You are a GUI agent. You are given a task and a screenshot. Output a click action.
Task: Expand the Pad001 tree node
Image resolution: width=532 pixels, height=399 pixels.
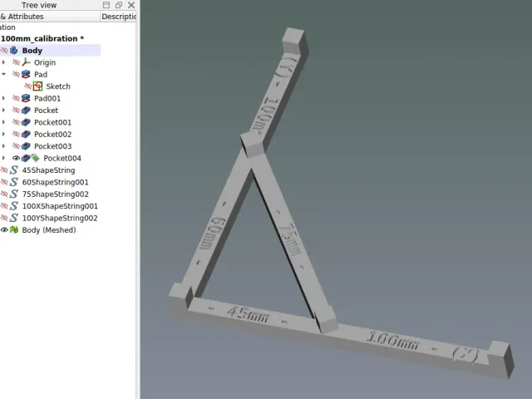coord(3,98)
